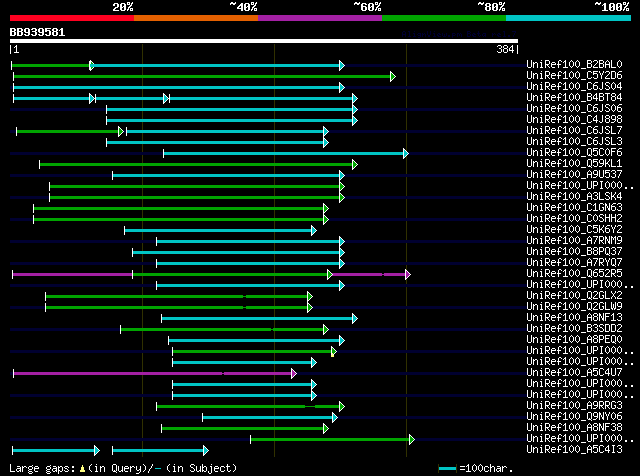Screen dimensions: 640x476
Task: Click the purple ~60% identity legend segment
Action: coord(320,18)
